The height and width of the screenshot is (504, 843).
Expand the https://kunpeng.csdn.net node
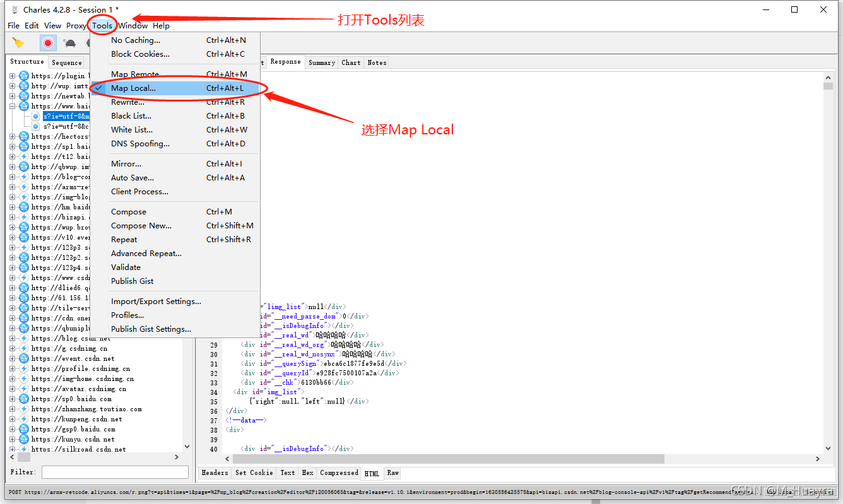click(12, 419)
